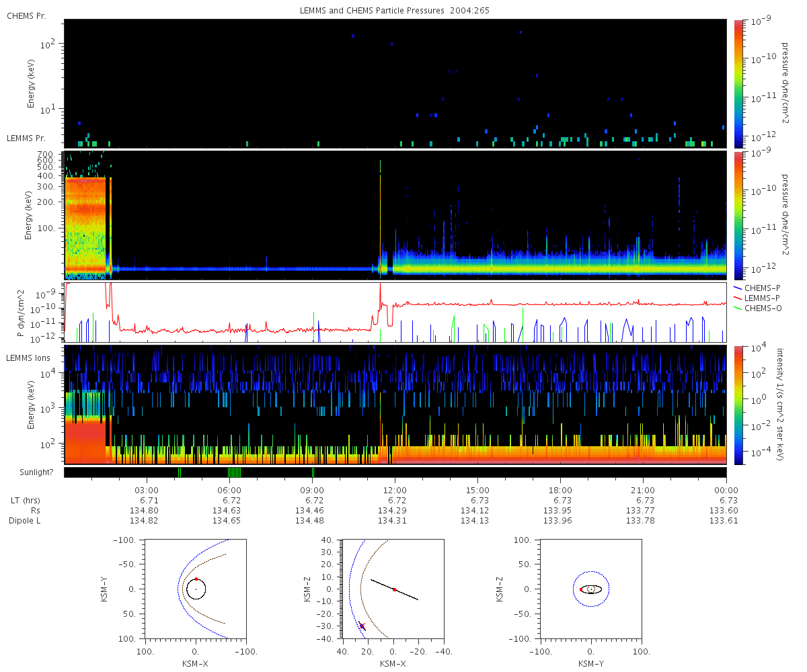Click the LEMMS pressure color bar
Screen dimensions: 807x672
738,215
